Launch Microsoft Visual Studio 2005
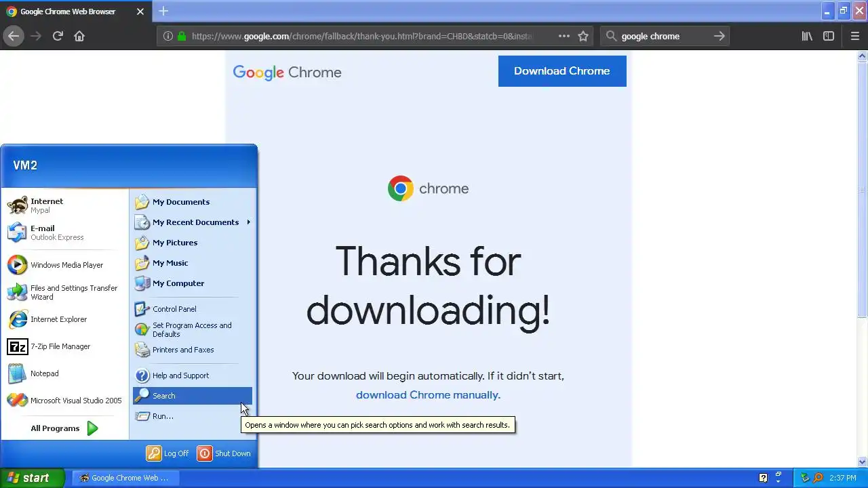Image resolution: width=868 pixels, height=488 pixels. [64, 401]
